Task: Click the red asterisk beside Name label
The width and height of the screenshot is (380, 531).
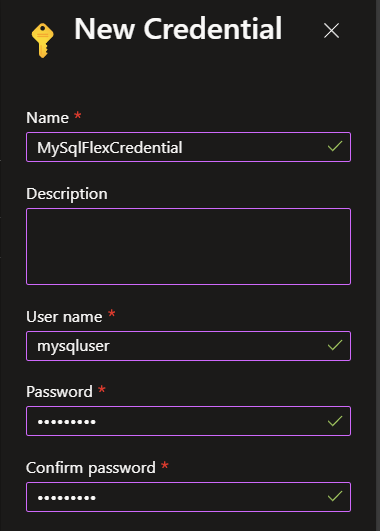Action: pos(78,115)
